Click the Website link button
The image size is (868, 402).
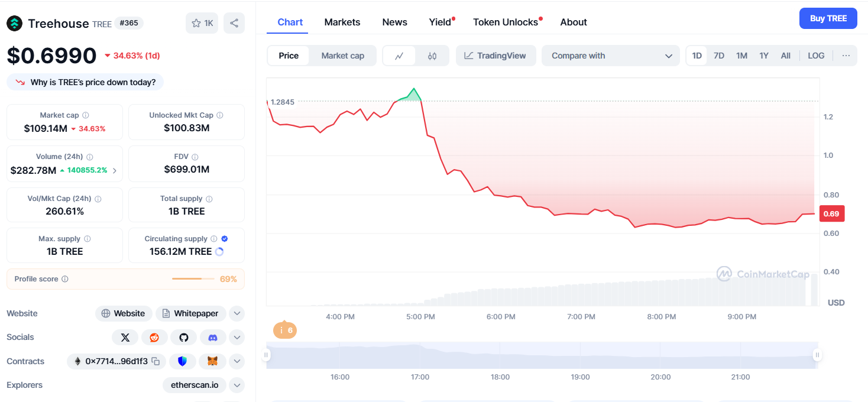pyautogui.click(x=124, y=313)
